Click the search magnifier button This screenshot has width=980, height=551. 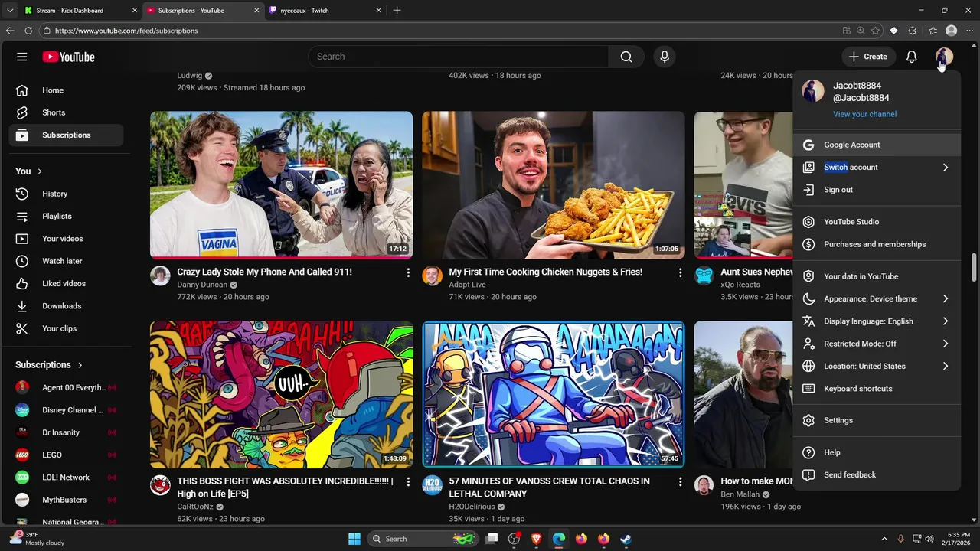pos(626,57)
